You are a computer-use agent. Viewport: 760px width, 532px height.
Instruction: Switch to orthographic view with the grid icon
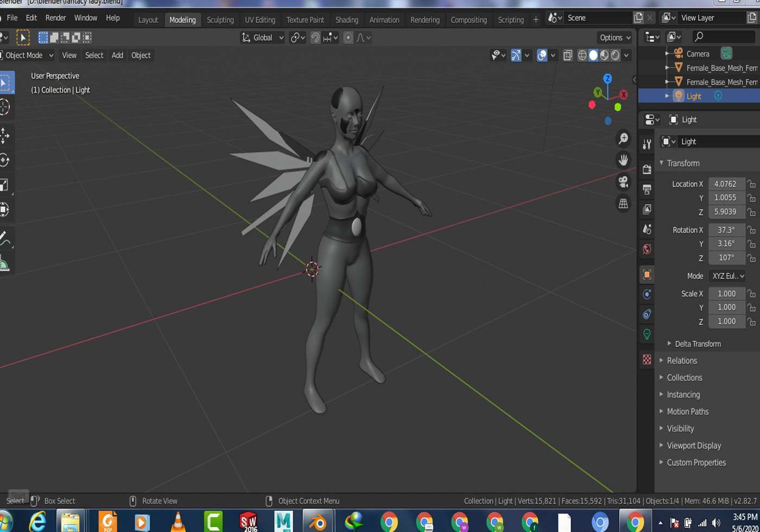pos(623,204)
